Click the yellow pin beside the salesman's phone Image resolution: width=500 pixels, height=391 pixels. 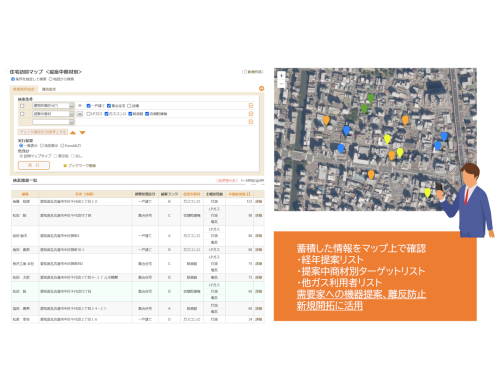(x=428, y=193)
